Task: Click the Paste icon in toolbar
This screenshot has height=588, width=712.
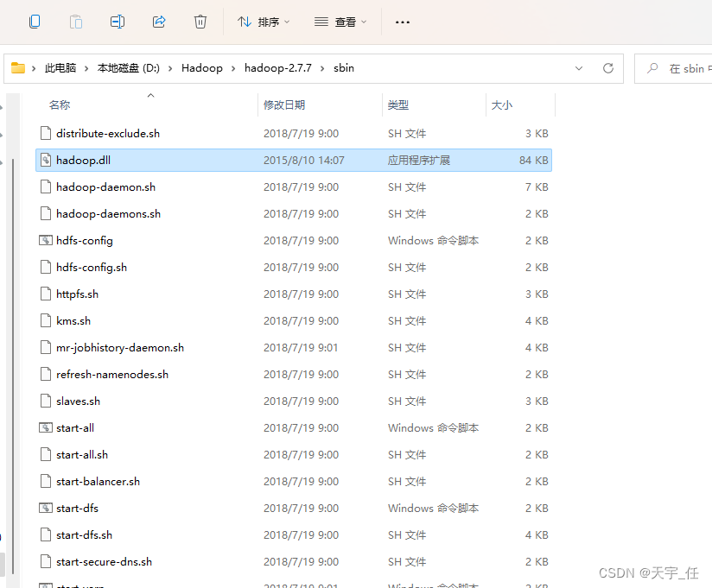Action: coord(76,22)
